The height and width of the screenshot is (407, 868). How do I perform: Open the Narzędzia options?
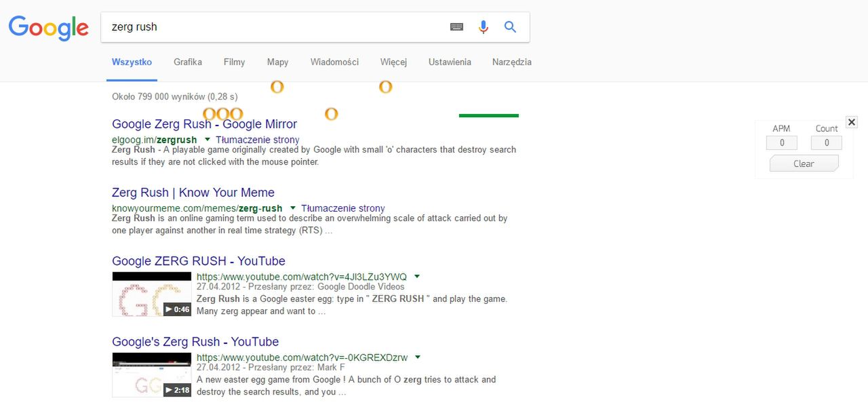512,62
